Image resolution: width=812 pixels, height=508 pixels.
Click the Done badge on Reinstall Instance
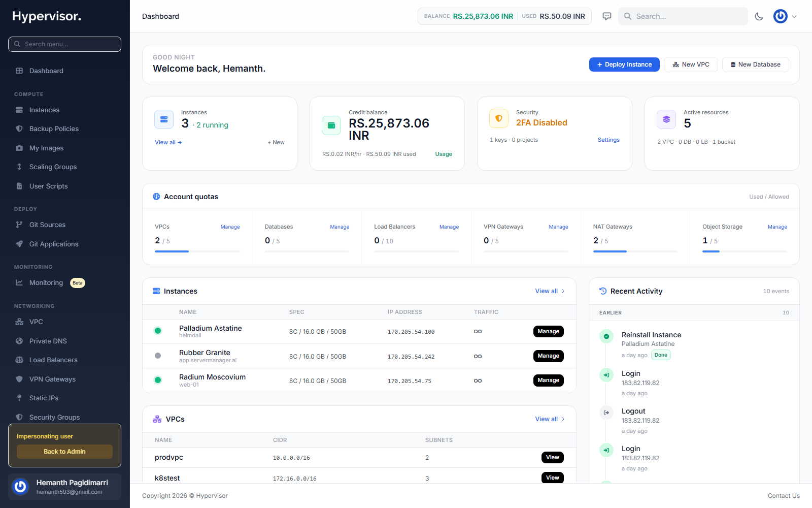point(661,355)
